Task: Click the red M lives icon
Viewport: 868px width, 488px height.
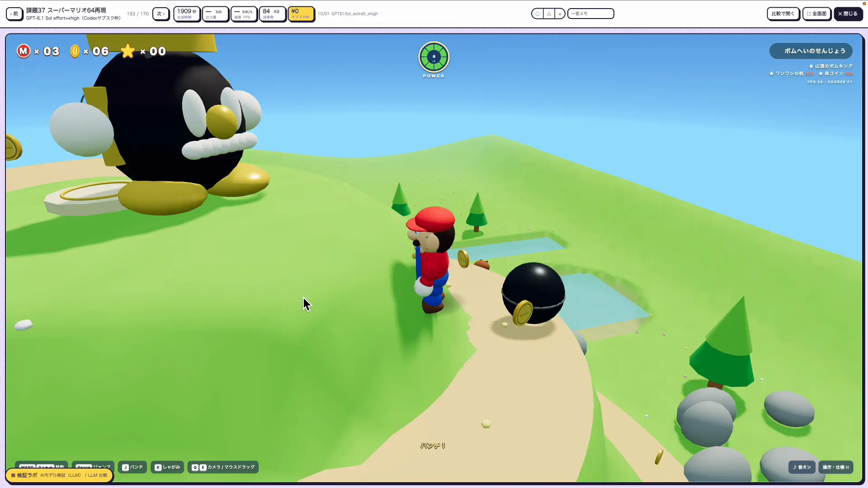Action: [x=24, y=51]
